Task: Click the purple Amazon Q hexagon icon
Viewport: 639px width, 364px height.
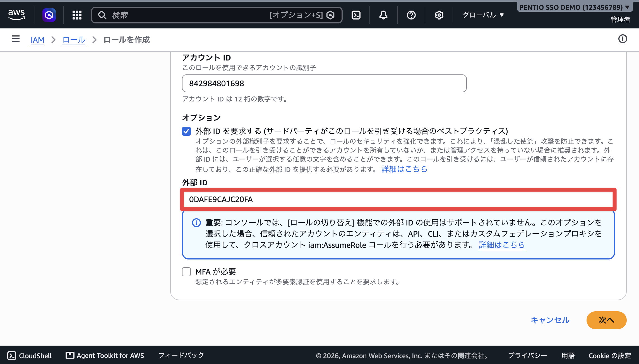Action: coord(49,15)
